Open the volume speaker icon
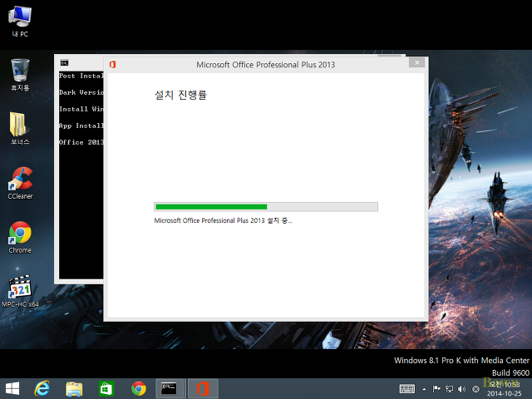 462,389
